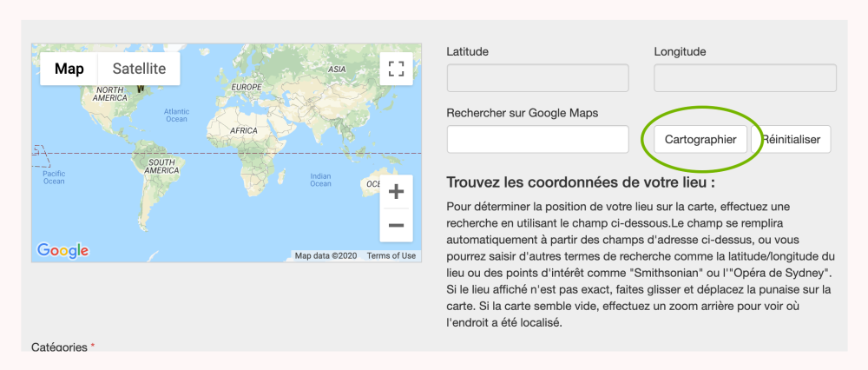Click the Réinitialiser button
868x370 pixels.
pos(791,139)
